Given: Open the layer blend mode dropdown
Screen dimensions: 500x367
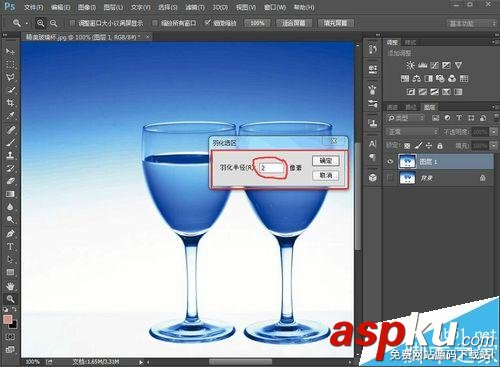Looking at the screenshot, I should [x=412, y=132].
